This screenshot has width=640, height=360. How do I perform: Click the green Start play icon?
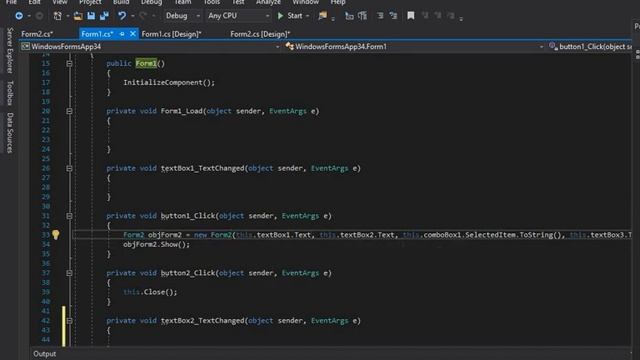tap(280, 16)
